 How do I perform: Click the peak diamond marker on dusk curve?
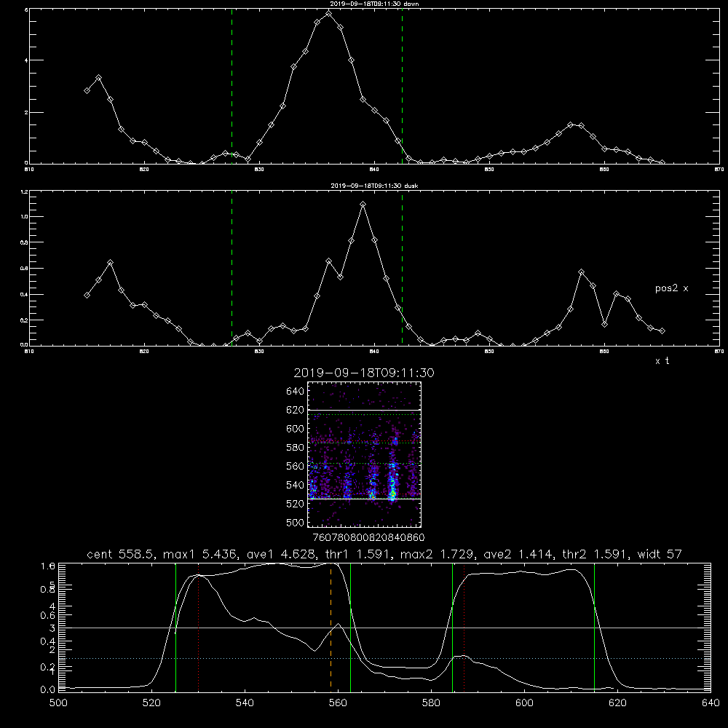click(x=363, y=205)
